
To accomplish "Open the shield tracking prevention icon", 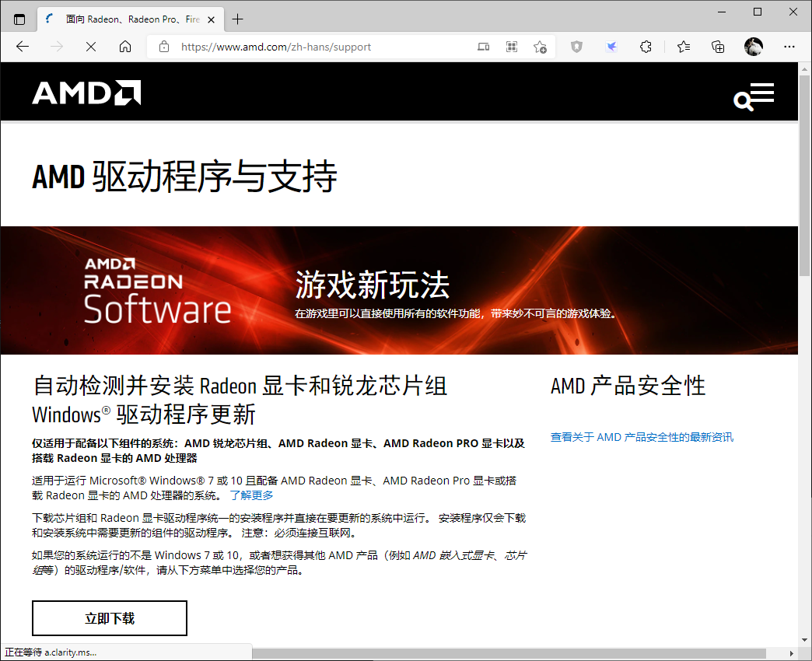I will pyautogui.click(x=576, y=47).
